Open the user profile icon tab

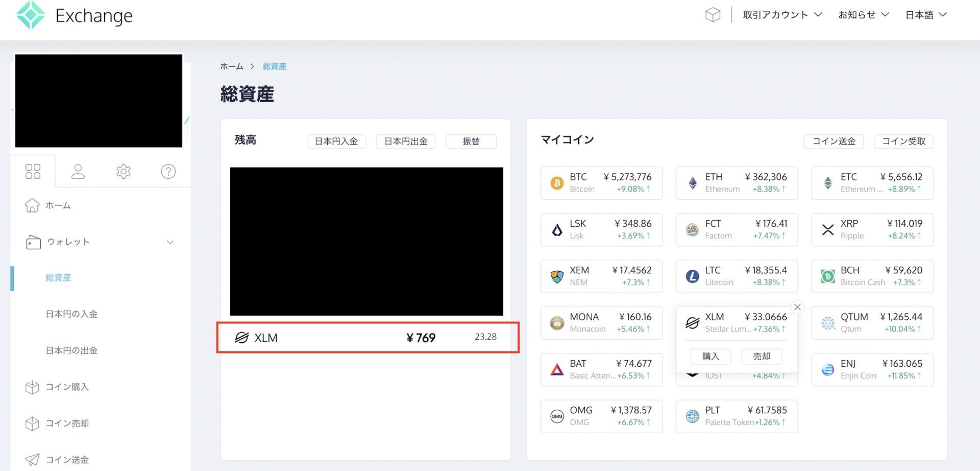pyautogui.click(x=78, y=172)
